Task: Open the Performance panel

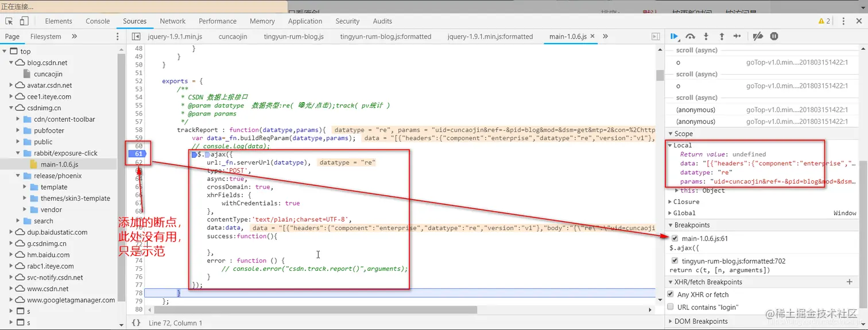Action: pyautogui.click(x=218, y=21)
